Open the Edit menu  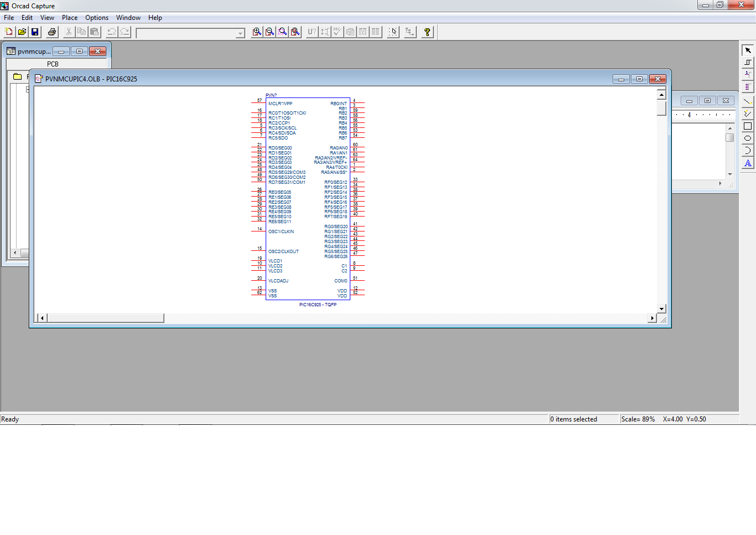tap(27, 18)
